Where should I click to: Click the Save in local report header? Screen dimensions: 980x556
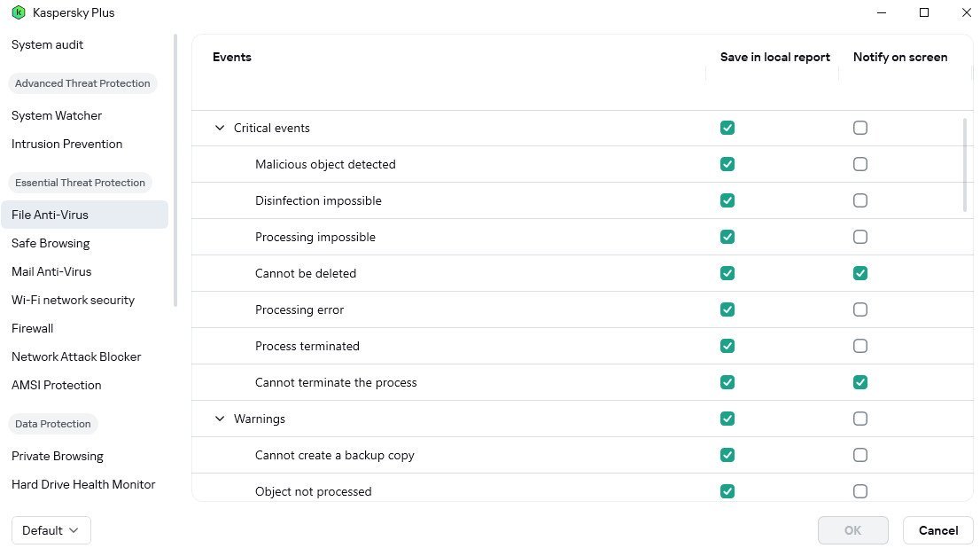(x=775, y=57)
